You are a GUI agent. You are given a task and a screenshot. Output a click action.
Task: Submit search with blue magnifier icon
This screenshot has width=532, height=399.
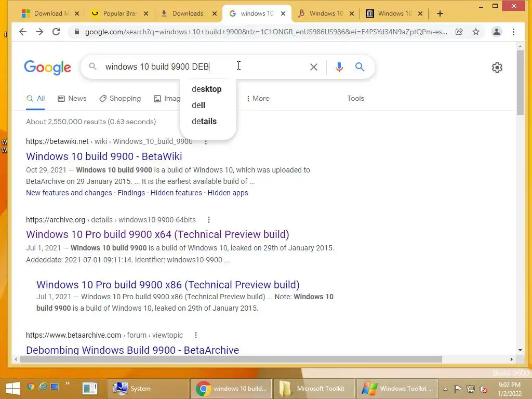360,67
